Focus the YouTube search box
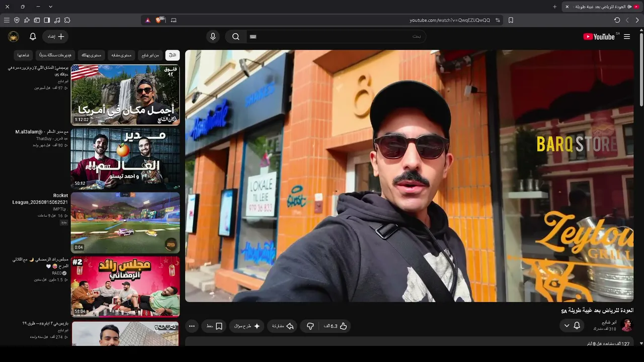The width and height of the screenshot is (644, 362). (x=336, y=37)
